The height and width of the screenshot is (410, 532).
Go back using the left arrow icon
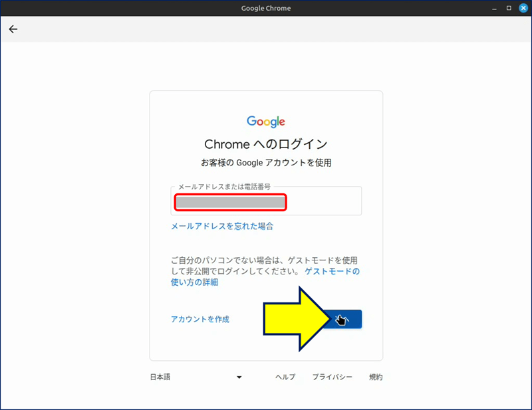[x=13, y=29]
